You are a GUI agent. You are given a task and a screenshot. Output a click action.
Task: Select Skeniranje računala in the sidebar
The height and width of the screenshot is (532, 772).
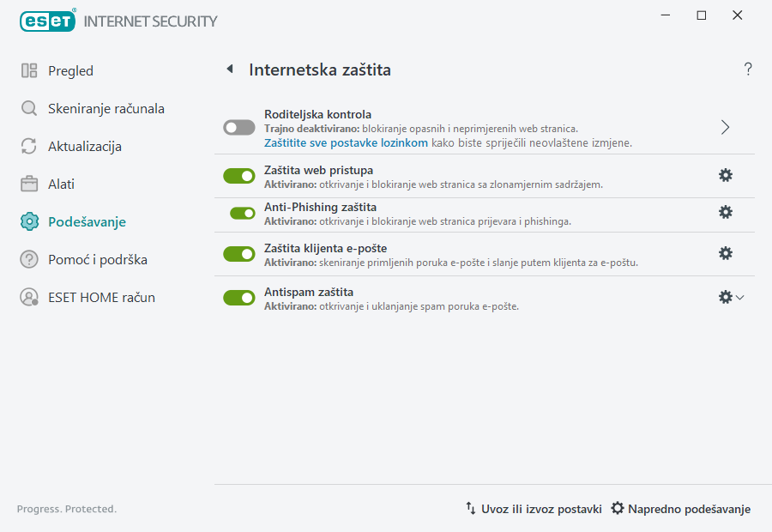coord(93,108)
